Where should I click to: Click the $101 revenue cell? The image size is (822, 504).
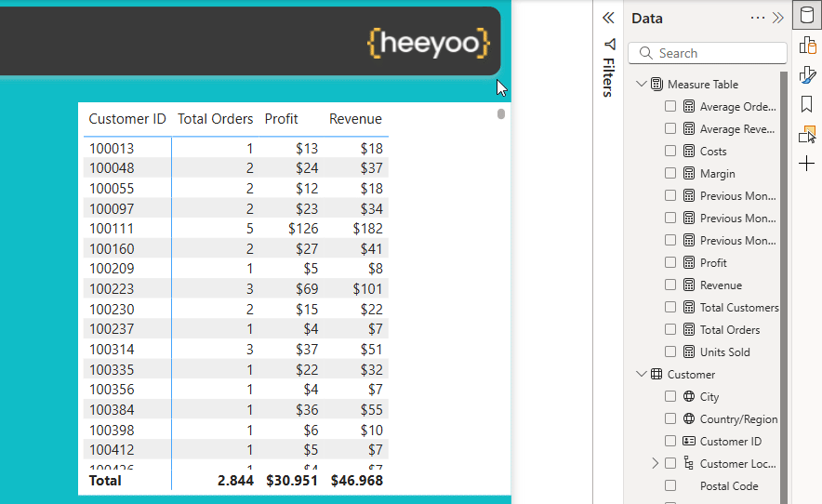(367, 289)
